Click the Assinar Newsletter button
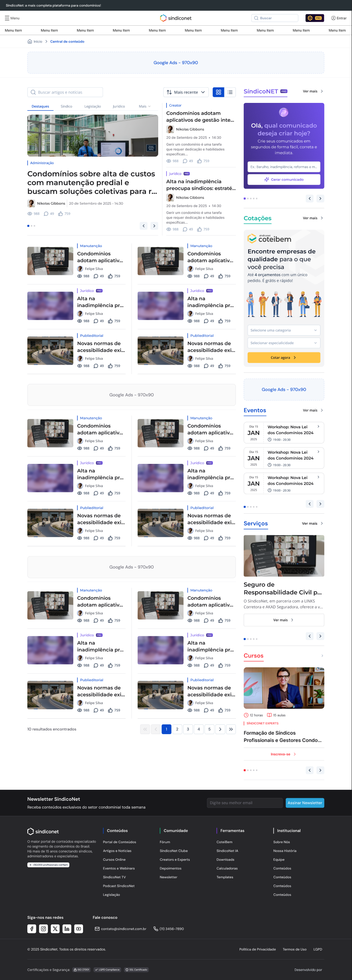This screenshot has width=352, height=980. pos(305,803)
